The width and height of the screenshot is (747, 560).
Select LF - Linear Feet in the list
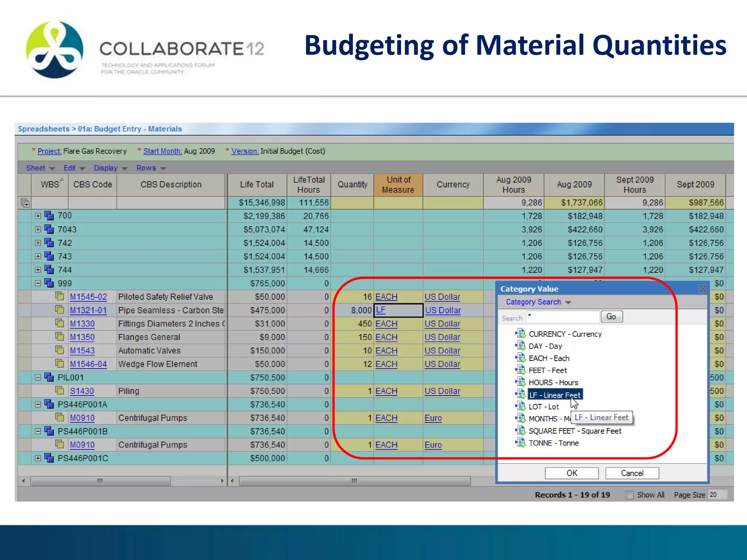555,395
